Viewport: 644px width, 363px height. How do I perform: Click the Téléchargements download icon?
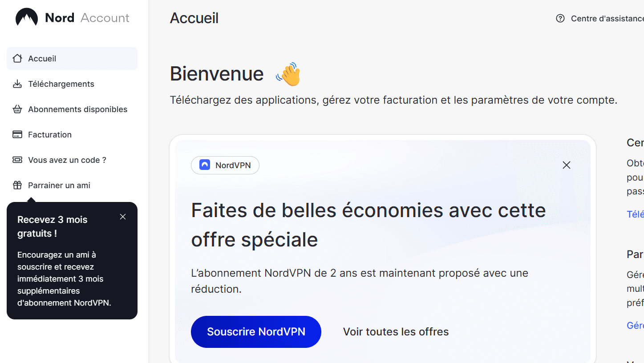click(17, 84)
